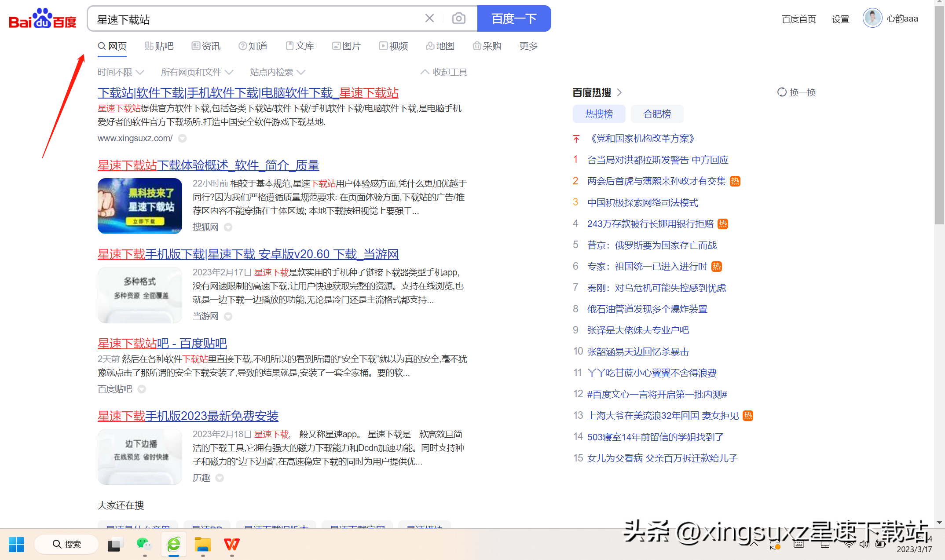Click the Baidu logo

pyautogui.click(x=43, y=18)
